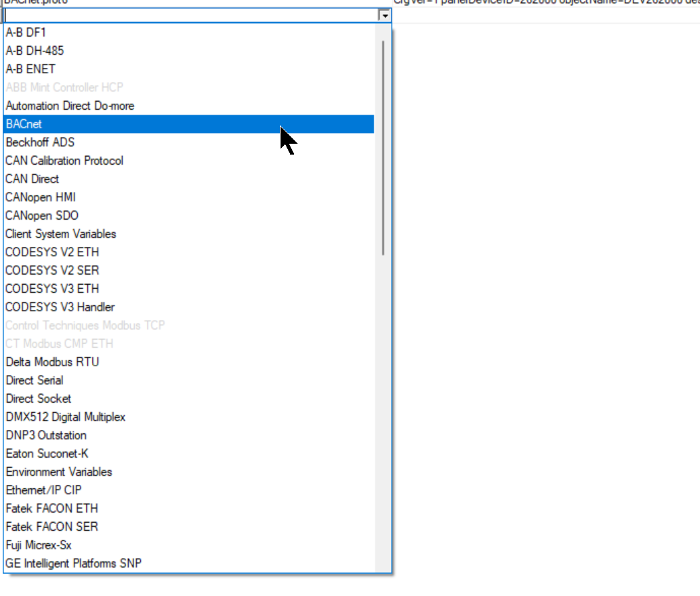Pick Environment Variables entry

pyautogui.click(x=189, y=472)
